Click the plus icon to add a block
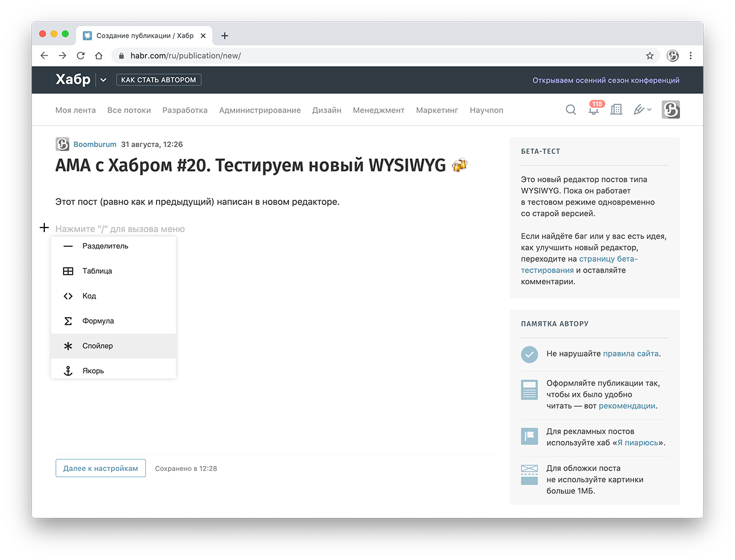This screenshot has width=735, height=560. pos(44,228)
